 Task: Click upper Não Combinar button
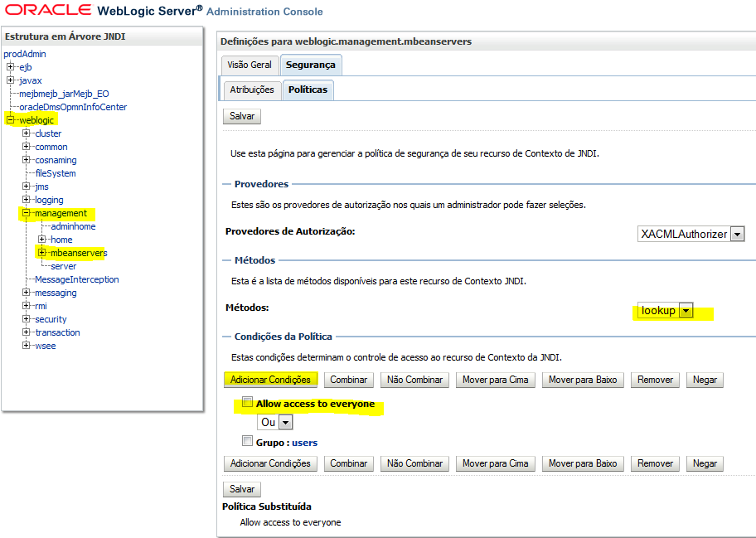[x=414, y=380]
